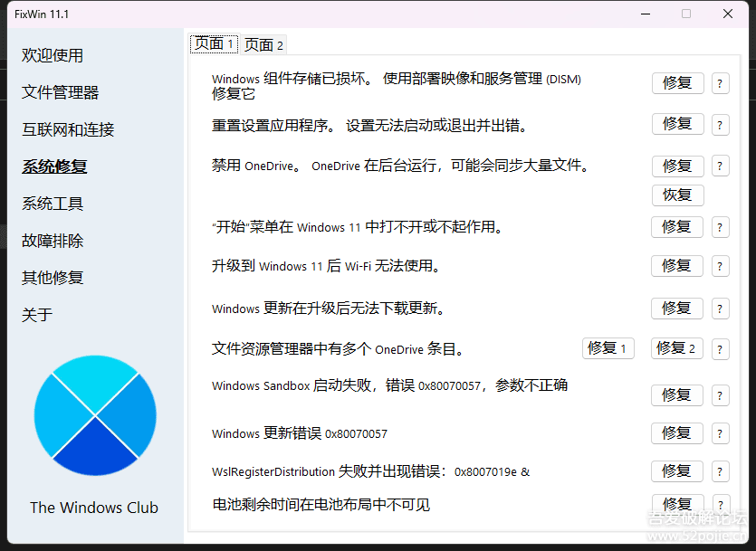Open help for Windows Update failing to download
Image resolution: width=756 pixels, height=551 pixels.
click(720, 309)
